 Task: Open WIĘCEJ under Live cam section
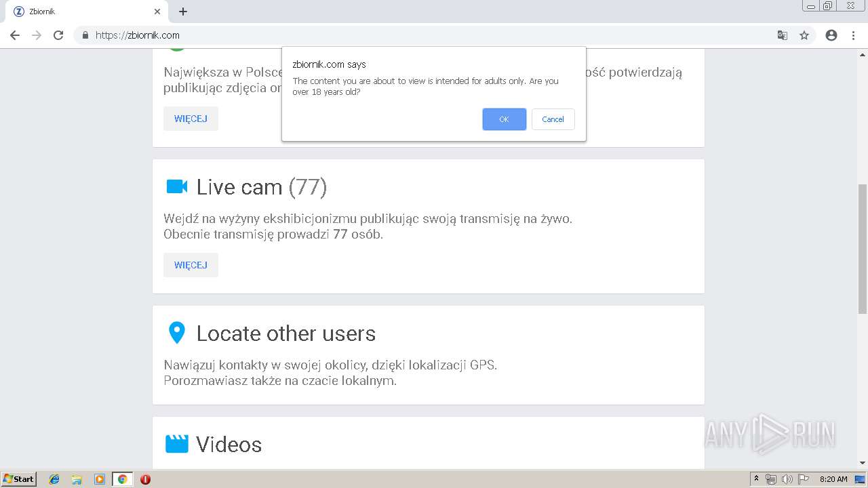[191, 265]
